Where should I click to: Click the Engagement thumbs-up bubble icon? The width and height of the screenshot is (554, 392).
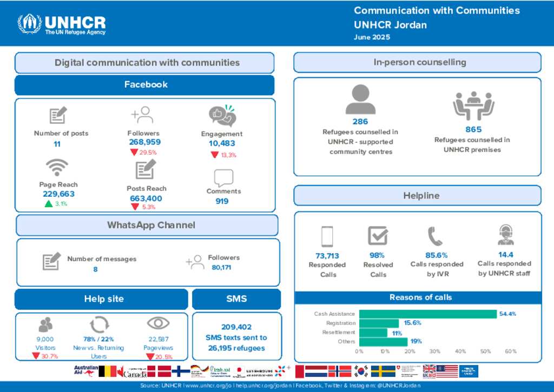[222, 116]
